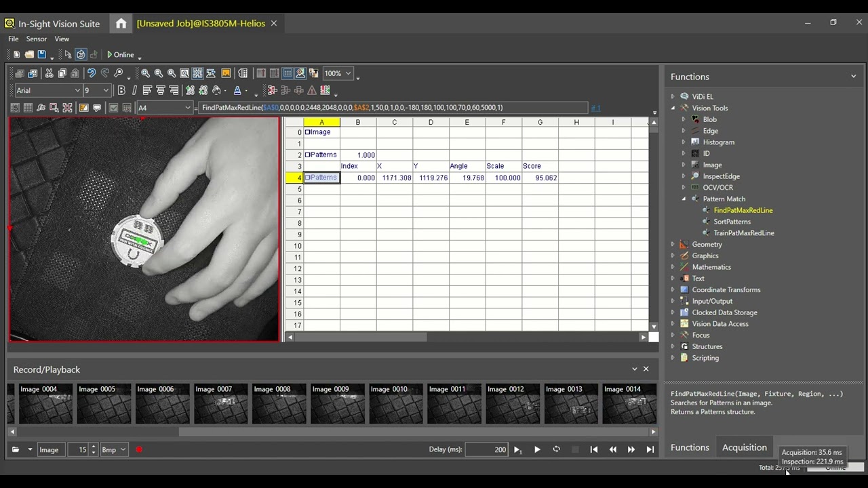Collapse the Vision Tools tree node
This screenshot has height=488, width=868.
point(673,108)
